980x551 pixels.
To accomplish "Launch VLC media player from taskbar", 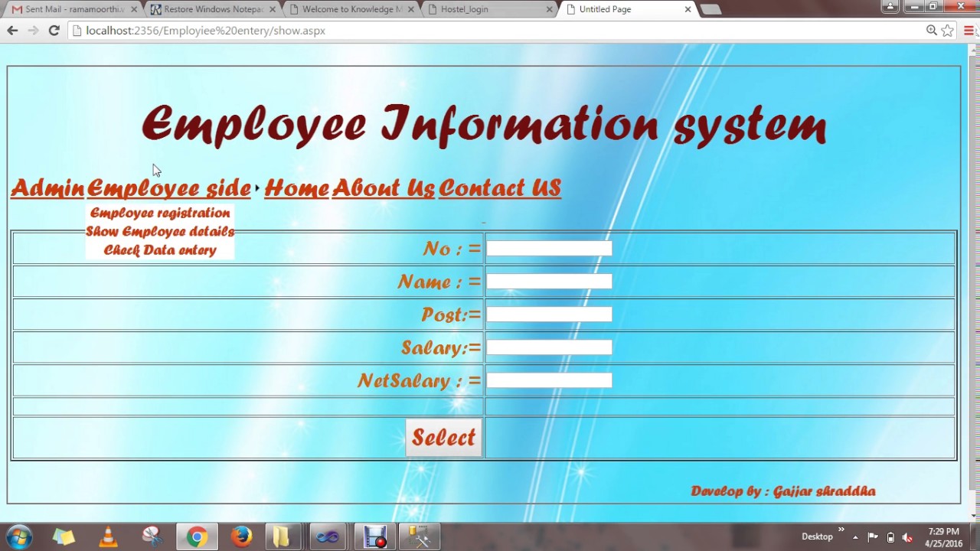I will click(108, 537).
